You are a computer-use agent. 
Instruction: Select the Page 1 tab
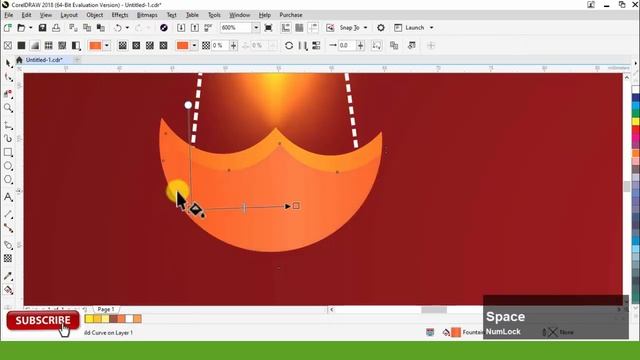pos(106,309)
